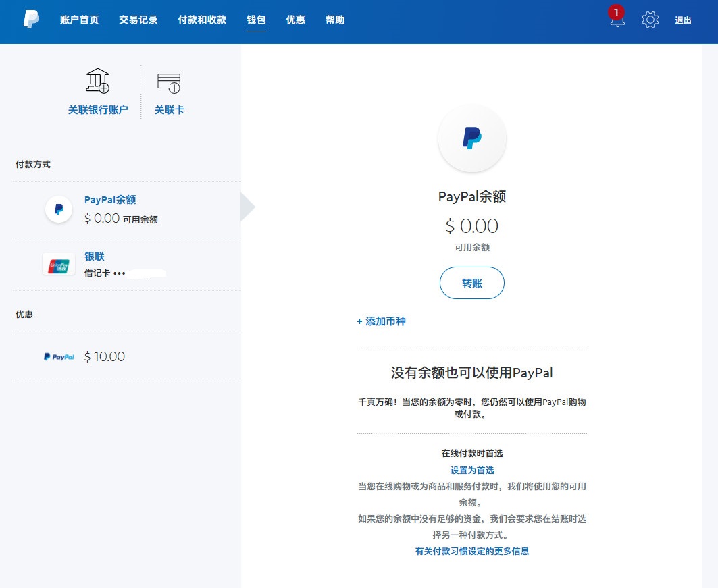The image size is (718, 588).
Task: Click + 添加币种 link
Action: coord(381,321)
